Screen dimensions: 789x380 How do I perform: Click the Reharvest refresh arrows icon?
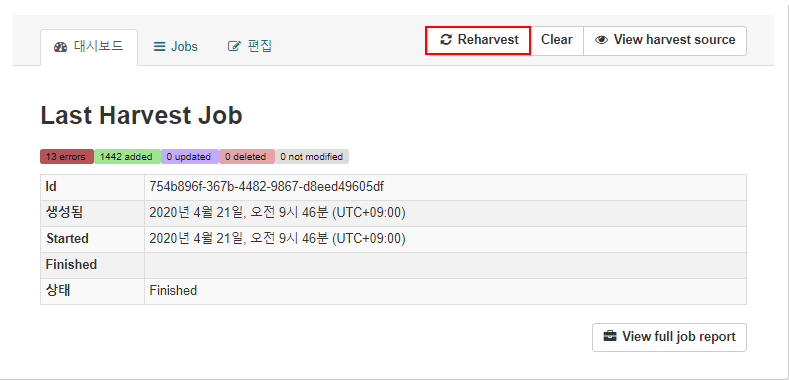pyautogui.click(x=446, y=40)
